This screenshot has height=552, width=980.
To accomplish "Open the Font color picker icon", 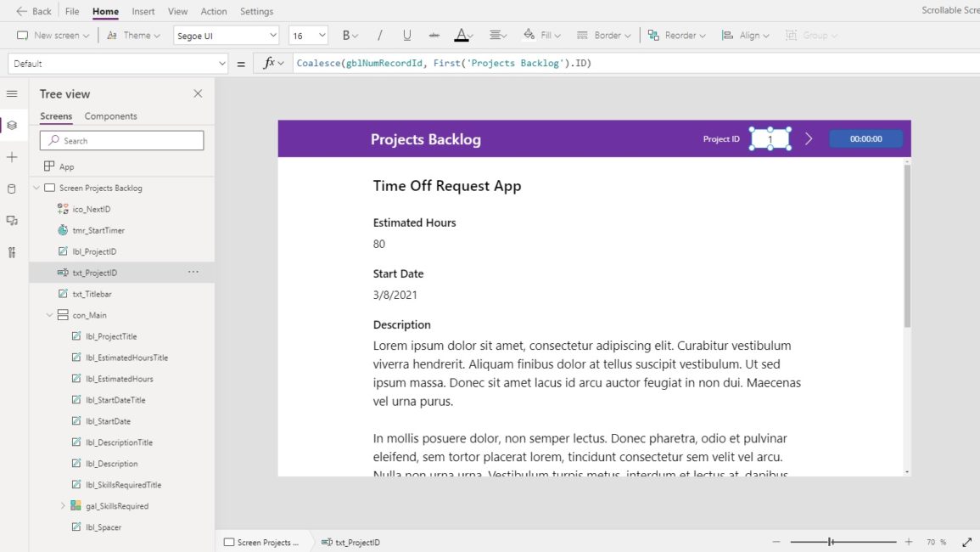I will point(462,35).
